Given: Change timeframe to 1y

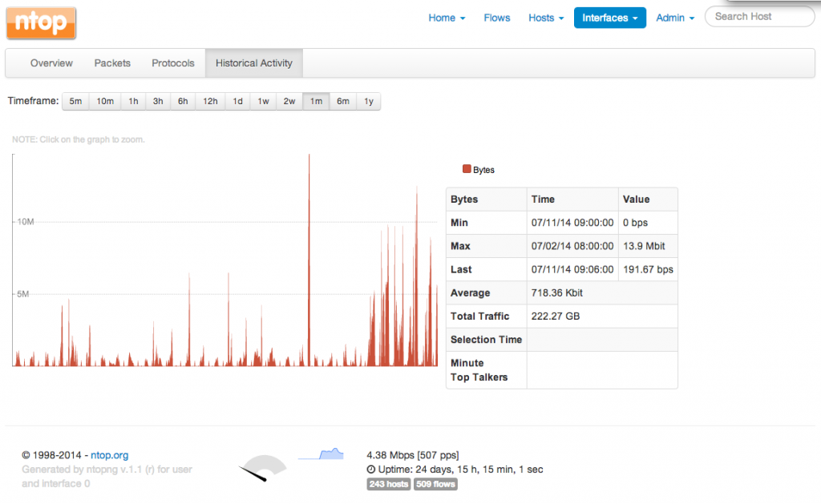Looking at the screenshot, I should [369, 101].
